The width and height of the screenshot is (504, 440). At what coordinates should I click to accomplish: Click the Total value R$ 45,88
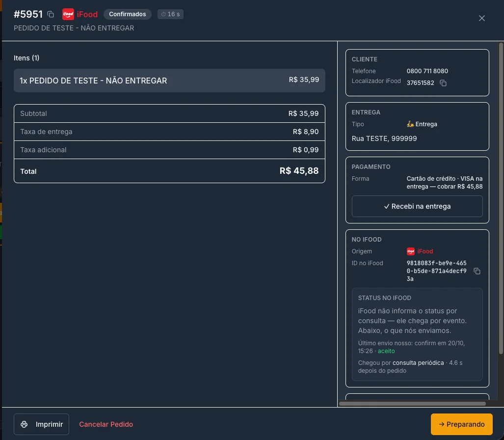(299, 171)
